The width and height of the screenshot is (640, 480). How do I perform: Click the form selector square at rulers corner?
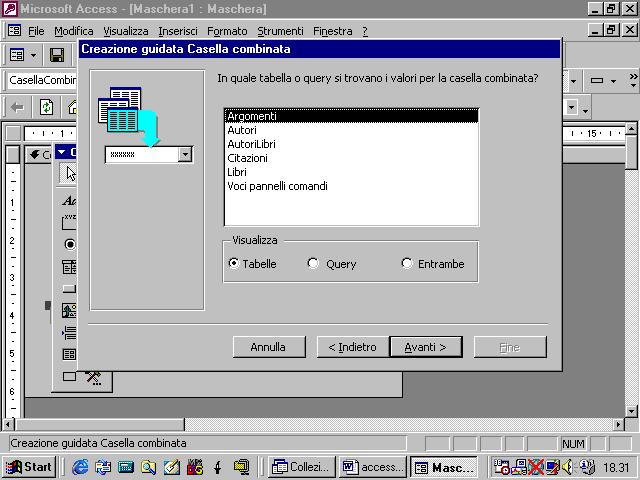click(13, 133)
